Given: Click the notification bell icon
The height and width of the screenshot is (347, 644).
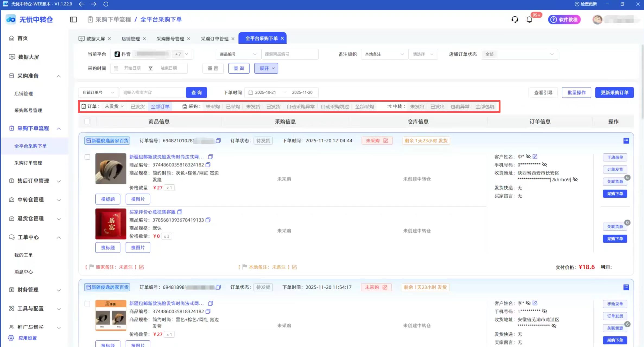Looking at the screenshot, I should 529,20.
